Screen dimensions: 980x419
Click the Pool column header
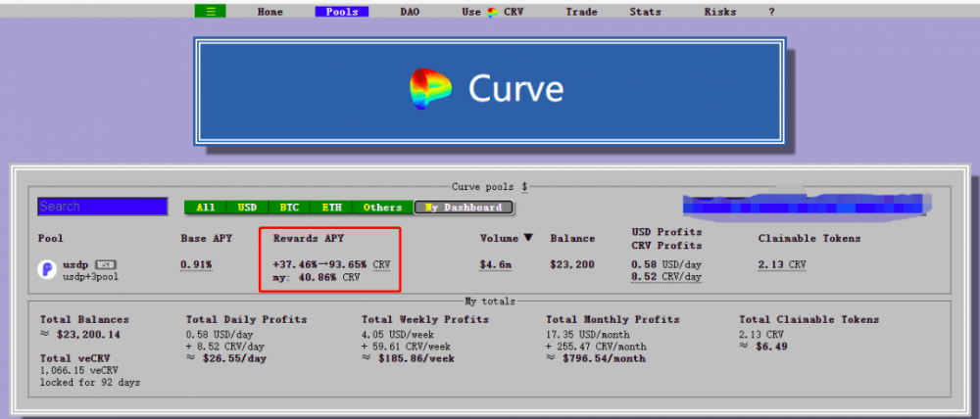point(51,239)
